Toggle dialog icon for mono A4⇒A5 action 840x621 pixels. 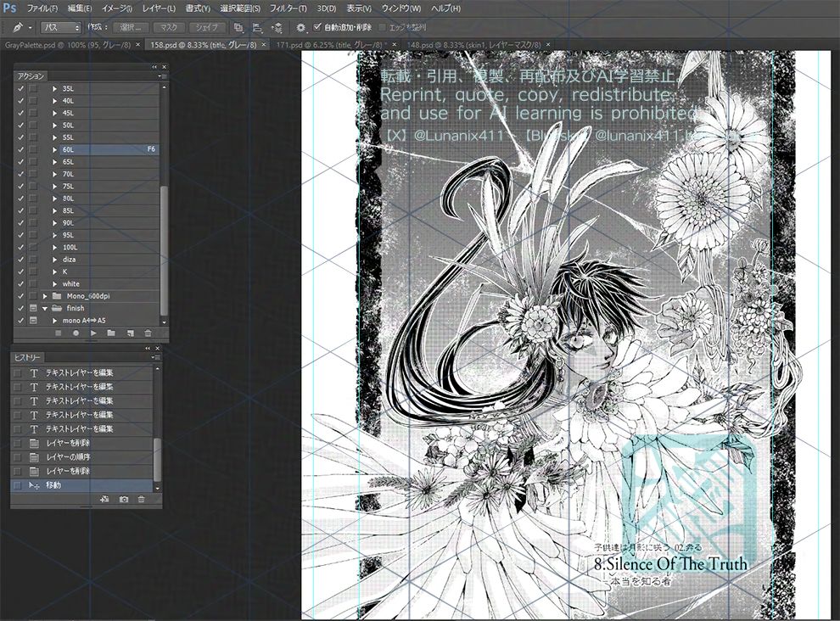[x=33, y=321]
